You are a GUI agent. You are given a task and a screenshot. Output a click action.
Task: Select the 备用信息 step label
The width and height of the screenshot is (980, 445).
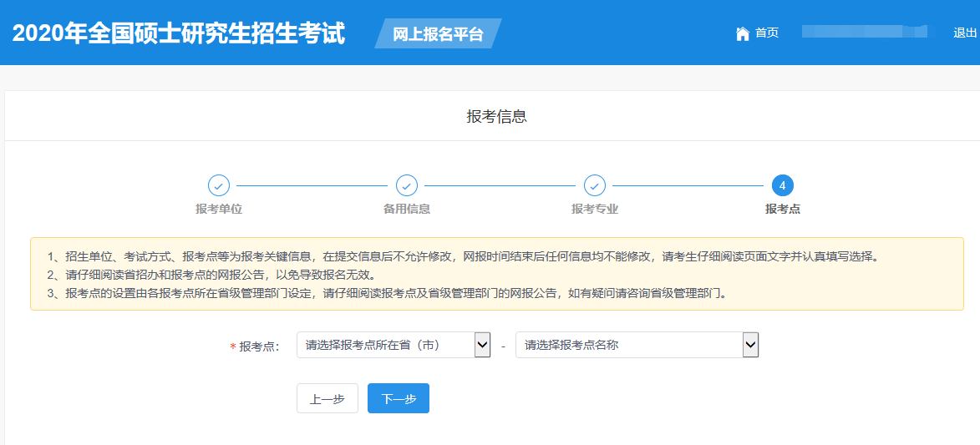pyautogui.click(x=407, y=209)
